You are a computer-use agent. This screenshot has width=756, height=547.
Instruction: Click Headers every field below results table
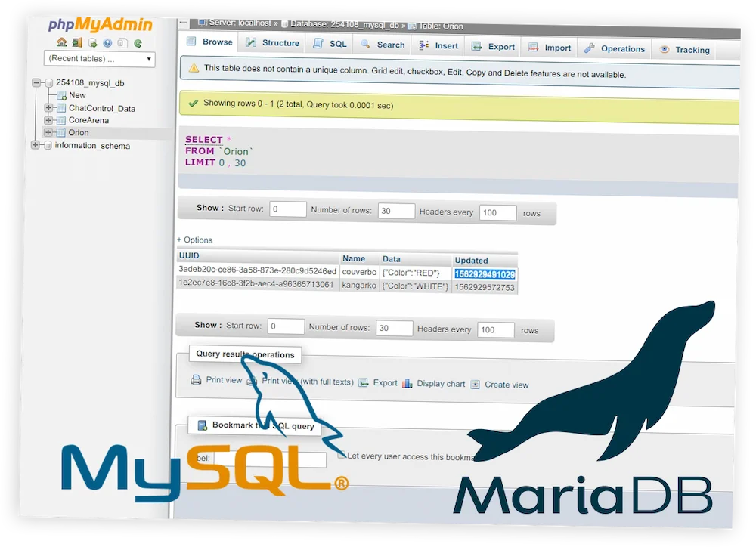[496, 330]
